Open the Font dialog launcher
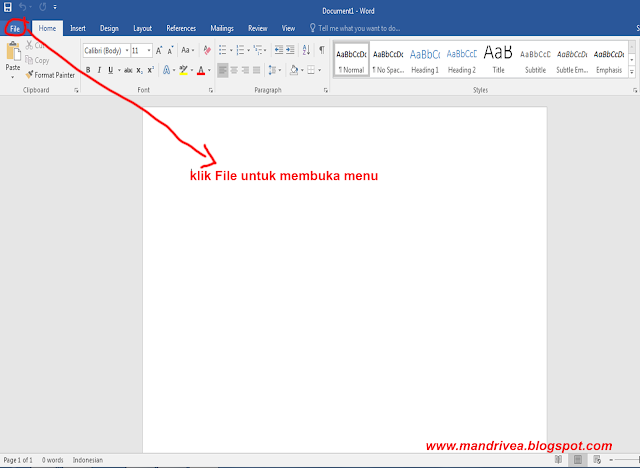This screenshot has width=640, height=468. [211, 91]
